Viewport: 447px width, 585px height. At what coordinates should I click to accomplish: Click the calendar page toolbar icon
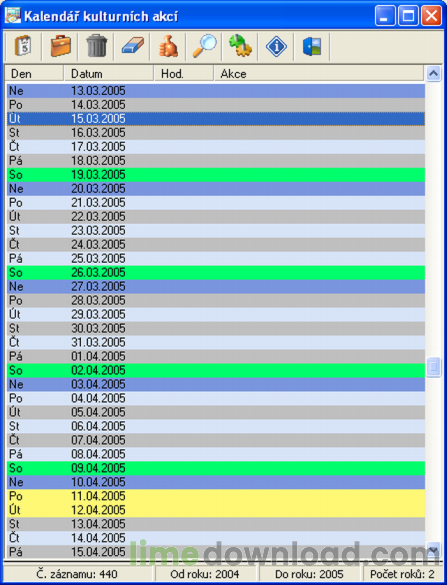tap(23, 46)
